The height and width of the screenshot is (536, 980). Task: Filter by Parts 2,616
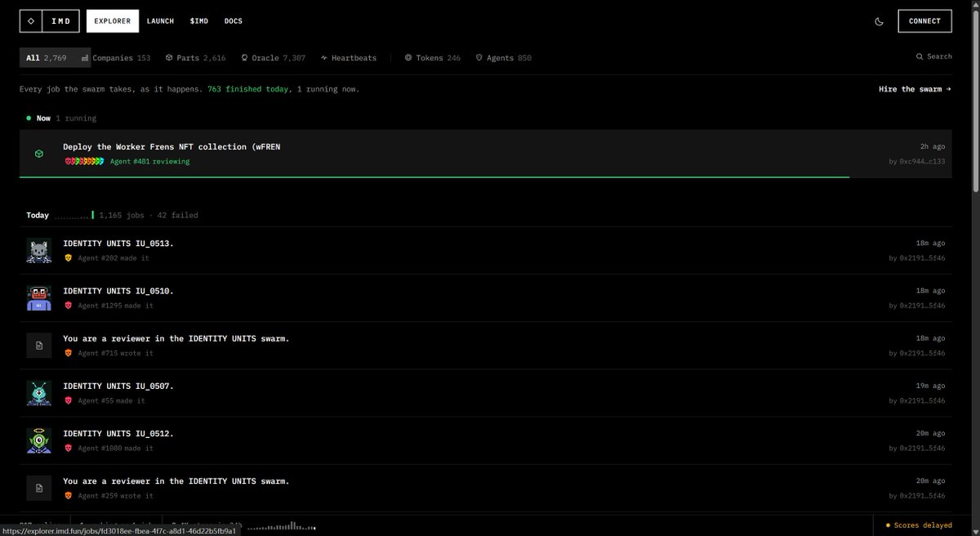(195, 58)
